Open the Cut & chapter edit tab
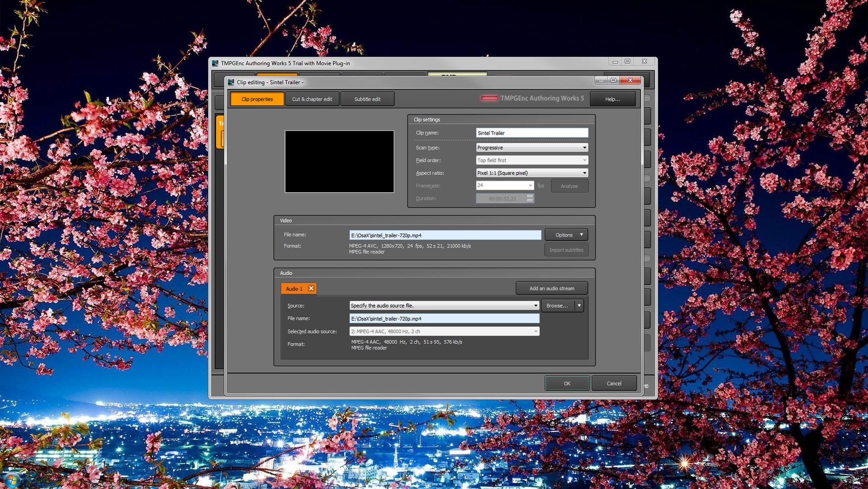The width and height of the screenshot is (868, 489). coord(312,99)
